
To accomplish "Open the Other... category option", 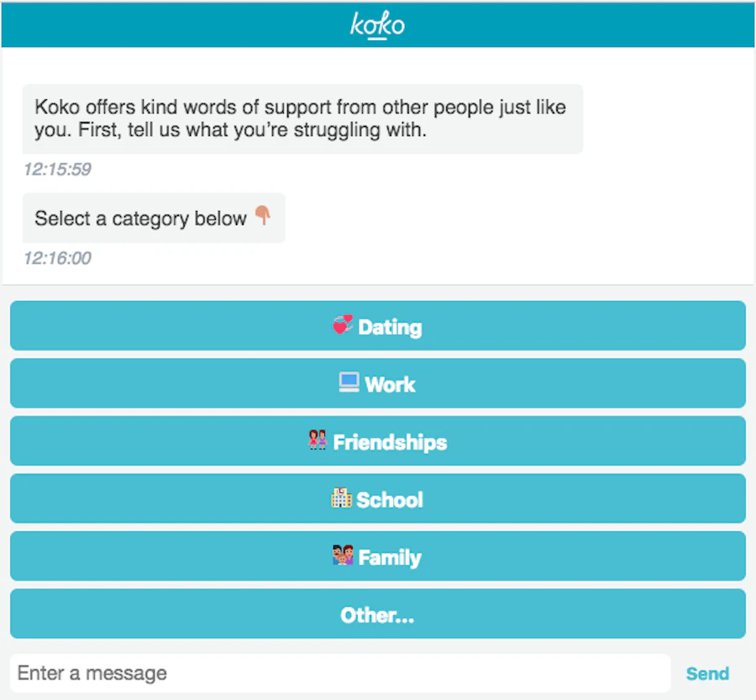I will pos(378,613).
